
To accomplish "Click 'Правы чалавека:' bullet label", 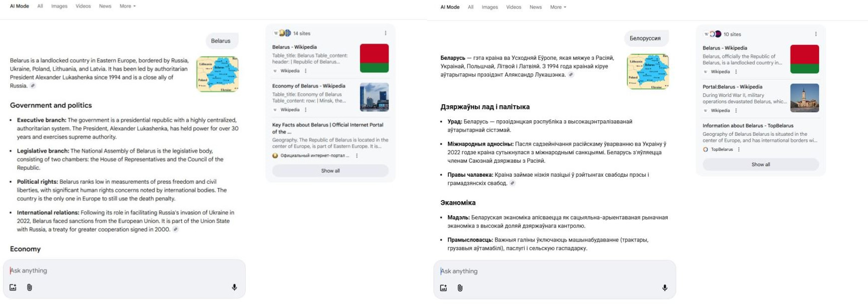I will pos(470,175).
